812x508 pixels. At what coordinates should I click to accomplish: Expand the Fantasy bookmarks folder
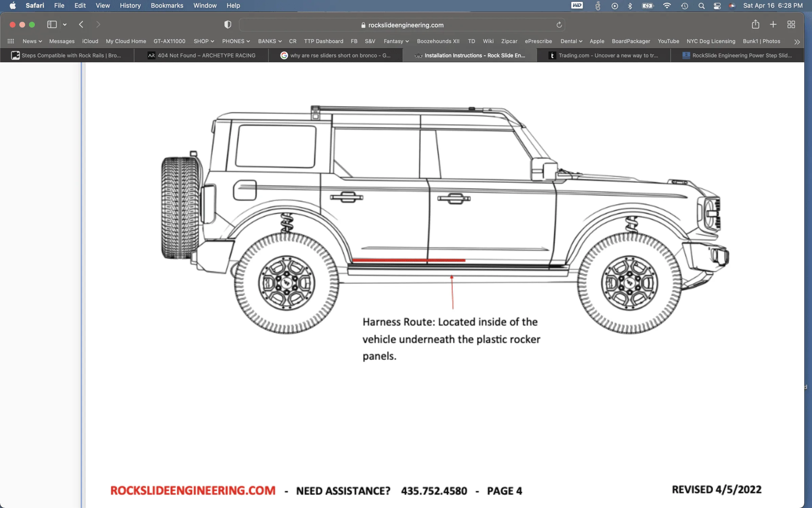[x=396, y=41]
